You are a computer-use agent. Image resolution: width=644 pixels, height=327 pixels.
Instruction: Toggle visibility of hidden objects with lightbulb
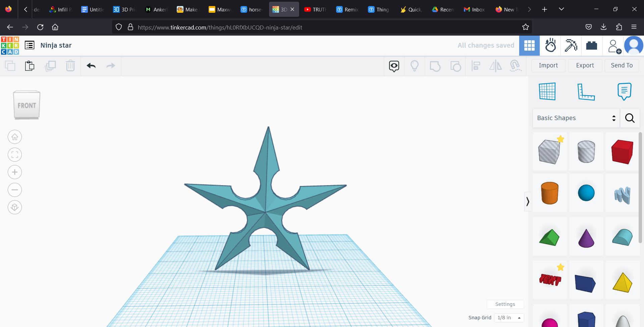click(x=415, y=66)
